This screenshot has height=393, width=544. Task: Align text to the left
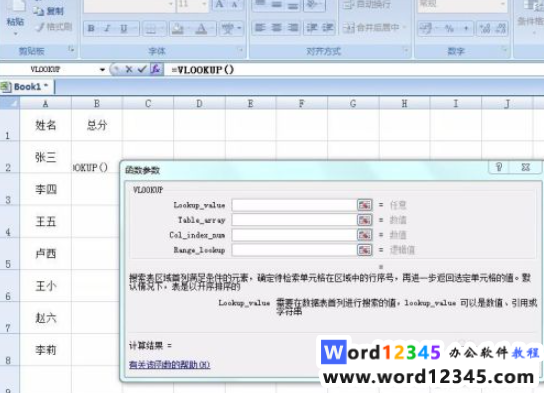point(260,28)
